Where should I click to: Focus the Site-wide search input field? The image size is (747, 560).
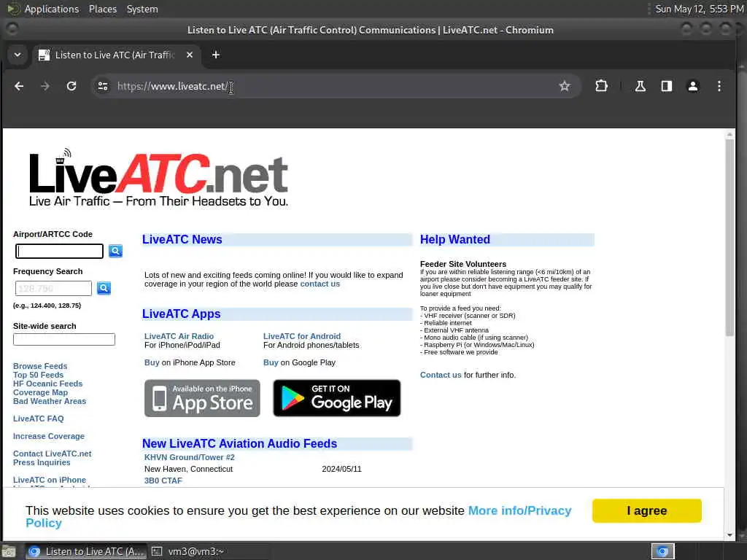[64, 340]
